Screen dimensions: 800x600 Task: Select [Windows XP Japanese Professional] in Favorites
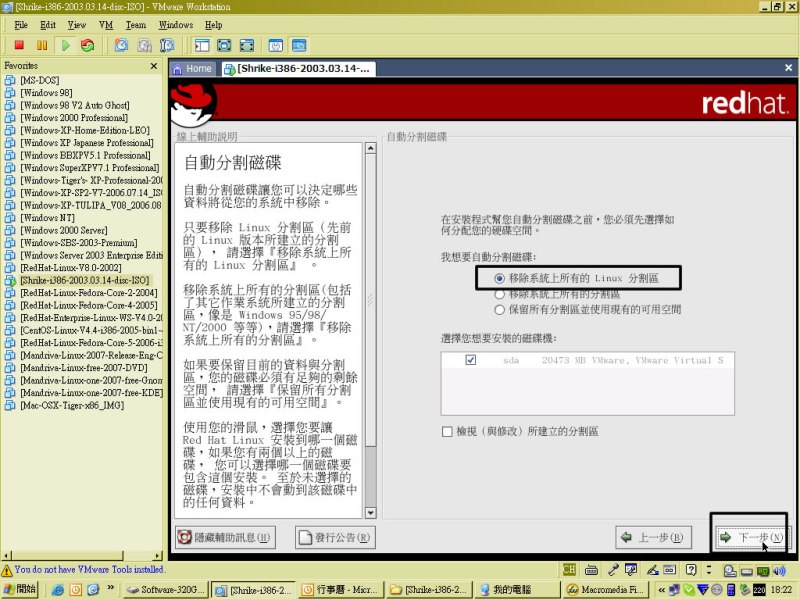(x=86, y=143)
